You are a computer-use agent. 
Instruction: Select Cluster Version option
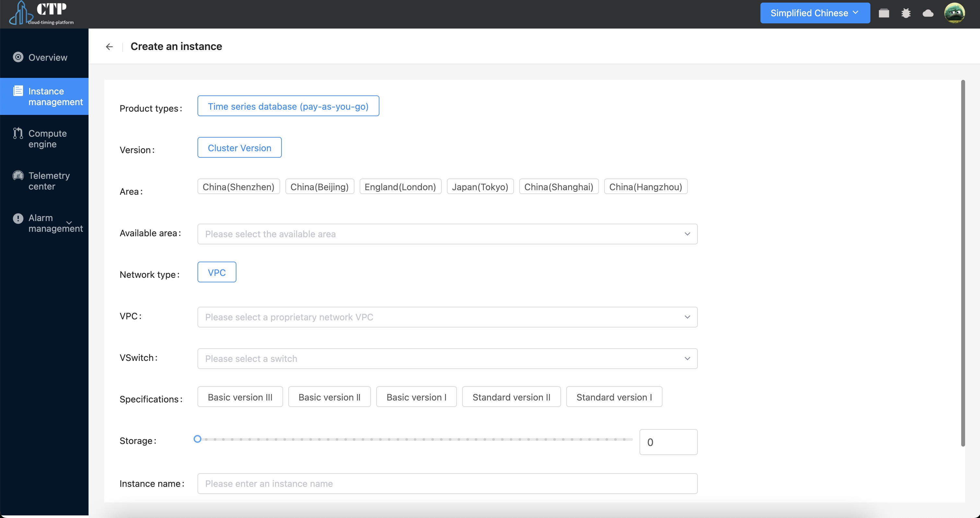point(239,147)
